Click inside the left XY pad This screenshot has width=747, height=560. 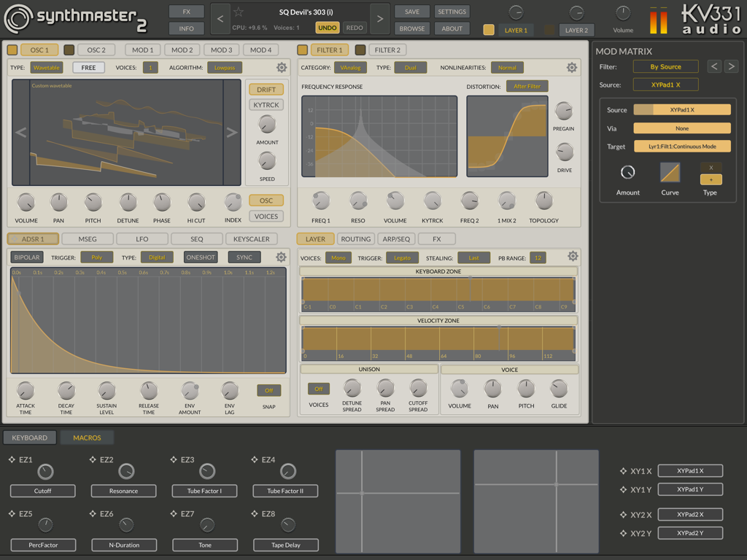pyautogui.click(x=398, y=502)
